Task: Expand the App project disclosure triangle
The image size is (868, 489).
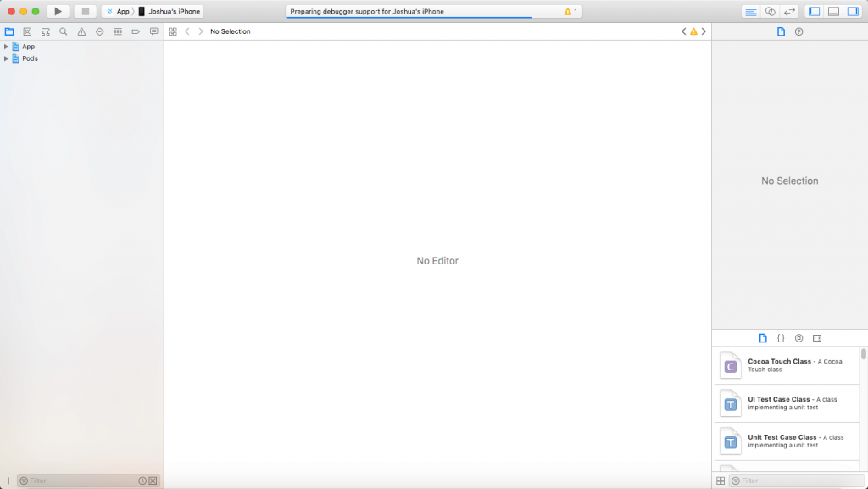Action: (x=6, y=47)
